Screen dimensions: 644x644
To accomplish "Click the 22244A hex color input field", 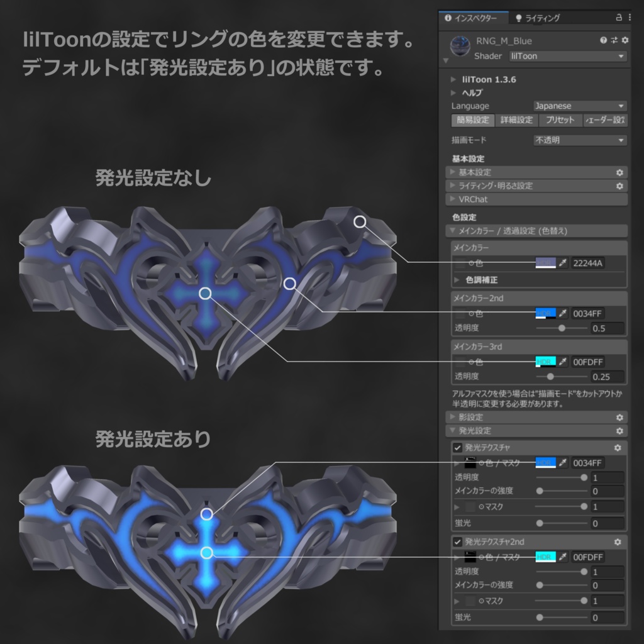I will click(587, 264).
